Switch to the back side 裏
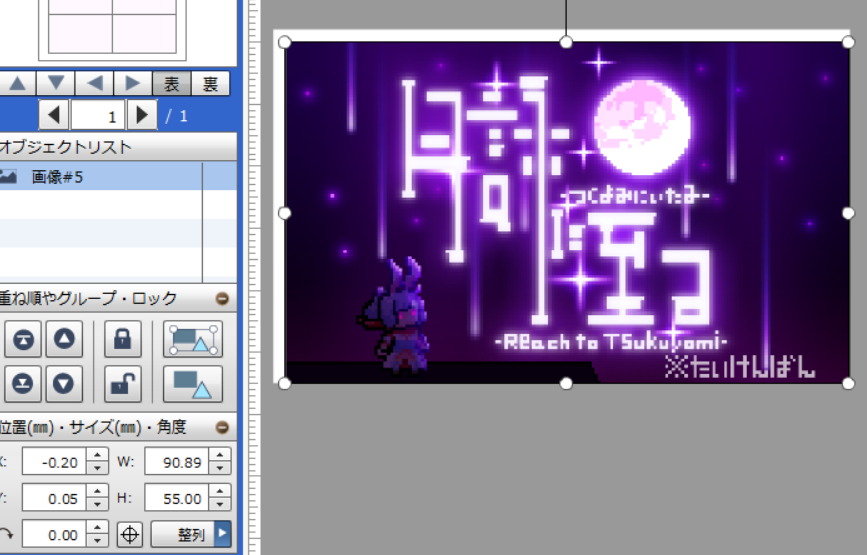867x555 pixels. click(210, 83)
